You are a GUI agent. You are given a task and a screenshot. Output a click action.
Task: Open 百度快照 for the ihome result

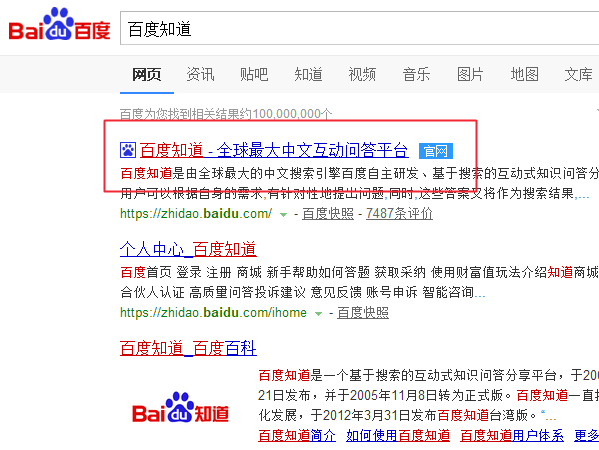pyautogui.click(x=363, y=313)
